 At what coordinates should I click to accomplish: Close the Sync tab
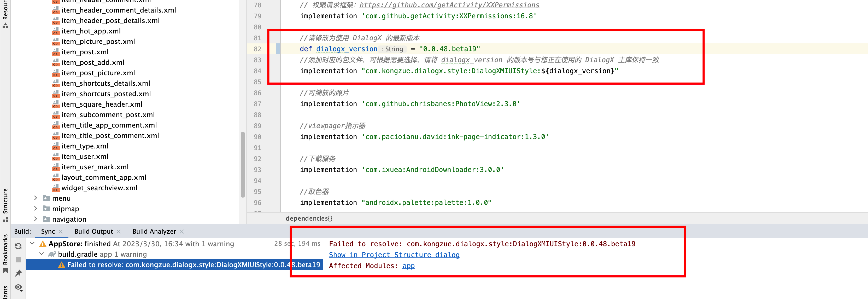[x=61, y=232]
